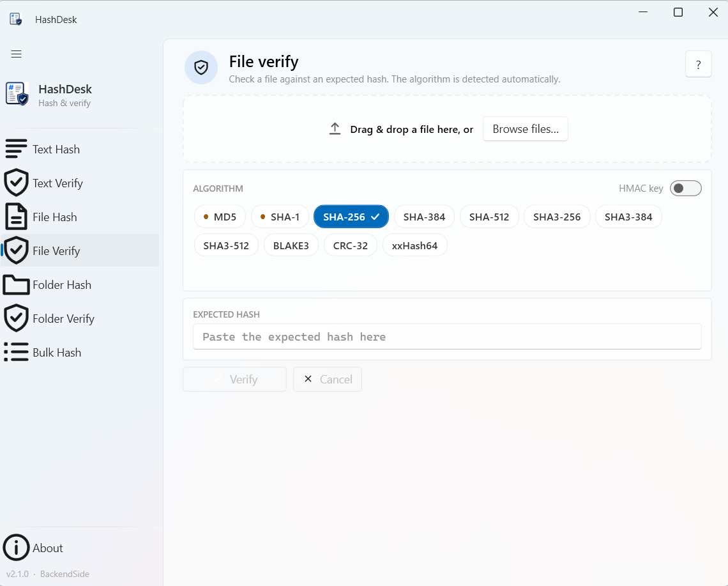Go to File Hash page
Image resolution: width=728 pixels, height=586 pixels.
(x=80, y=217)
